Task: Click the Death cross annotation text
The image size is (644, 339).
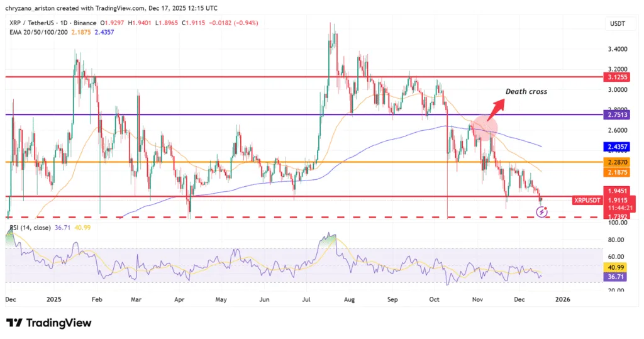Action: click(x=526, y=92)
